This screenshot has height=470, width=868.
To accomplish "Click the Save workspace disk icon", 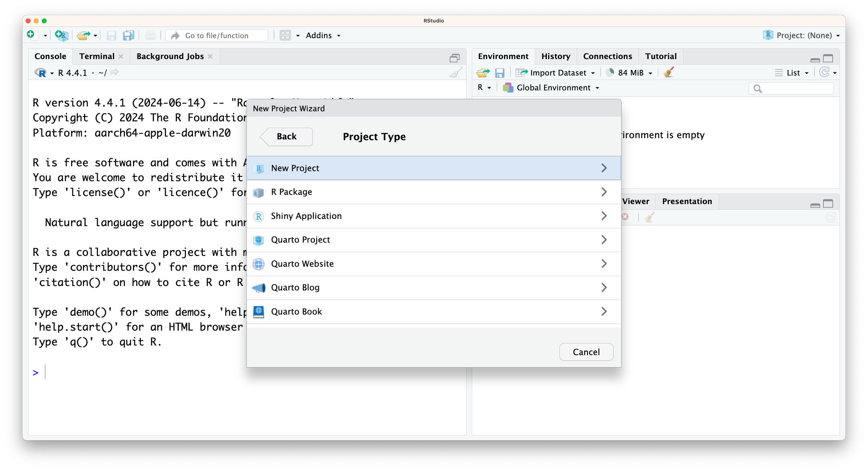I will (500, 73).
